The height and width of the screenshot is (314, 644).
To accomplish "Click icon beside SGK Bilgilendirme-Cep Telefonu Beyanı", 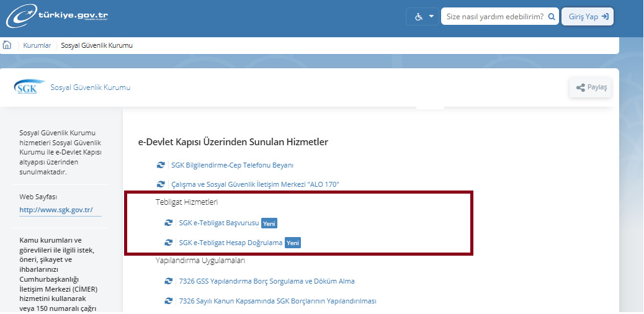I will click(x=161, y=165).
